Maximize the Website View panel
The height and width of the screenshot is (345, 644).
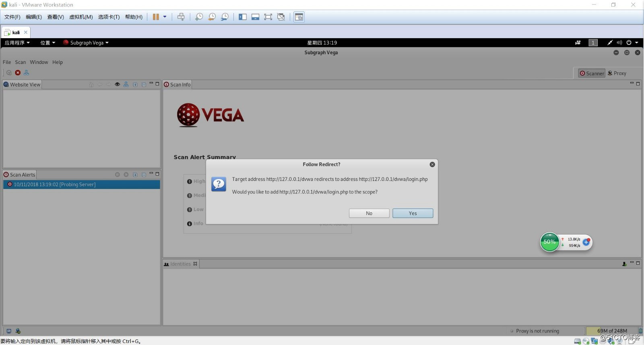[157, 84]
